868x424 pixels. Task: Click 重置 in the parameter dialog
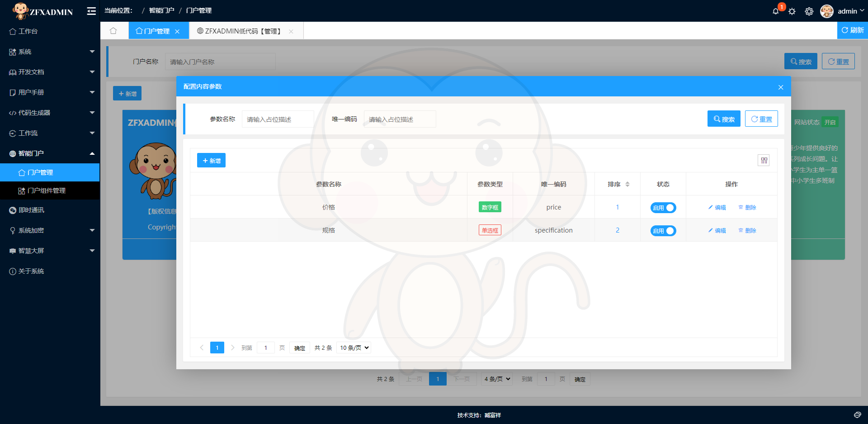click(761, 119)
